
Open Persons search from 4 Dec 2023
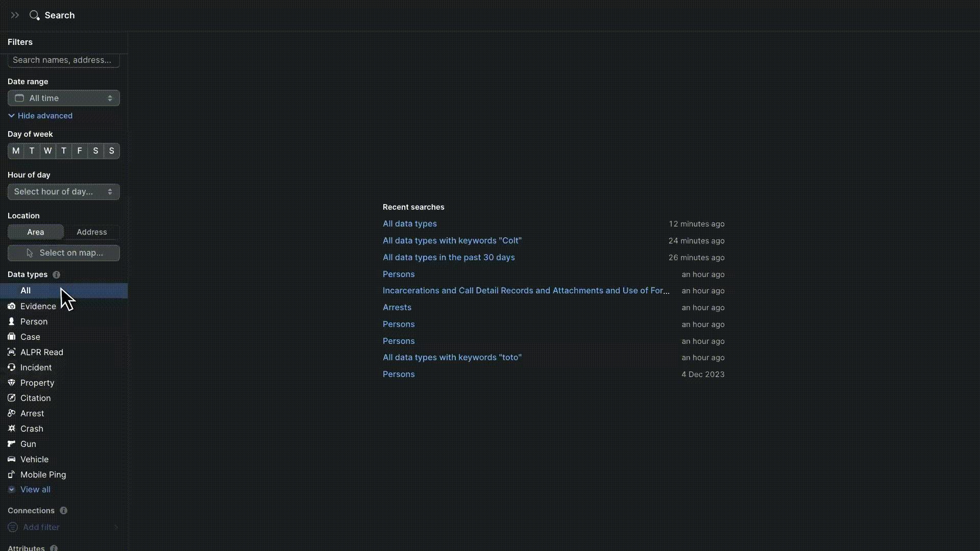click(399, 374)
